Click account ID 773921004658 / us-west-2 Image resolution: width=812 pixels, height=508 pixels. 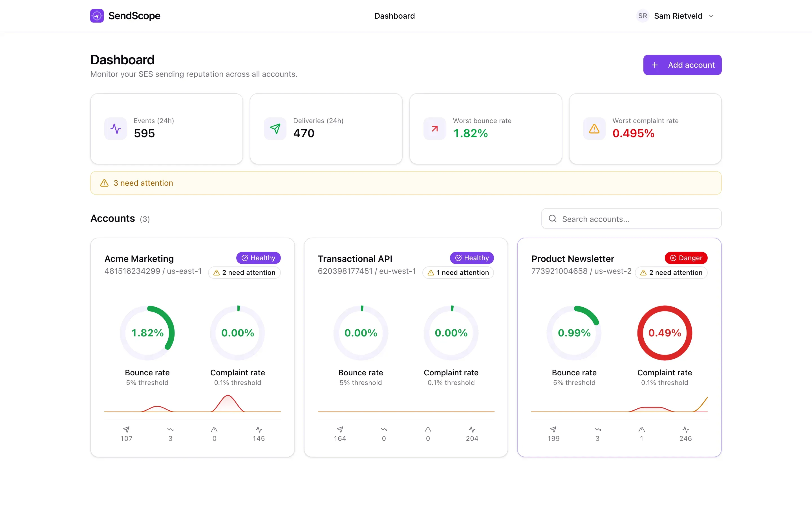(581, 271)
